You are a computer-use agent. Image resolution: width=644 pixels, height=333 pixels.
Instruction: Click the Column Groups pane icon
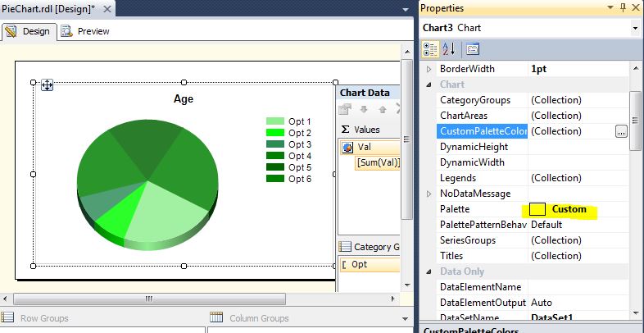tap(216, 317)
